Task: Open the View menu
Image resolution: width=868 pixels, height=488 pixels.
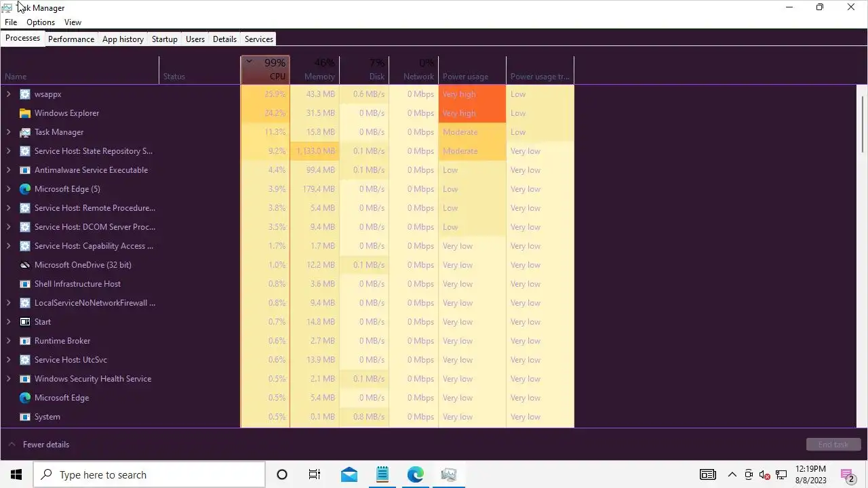Action: click(x=73, y=22)
